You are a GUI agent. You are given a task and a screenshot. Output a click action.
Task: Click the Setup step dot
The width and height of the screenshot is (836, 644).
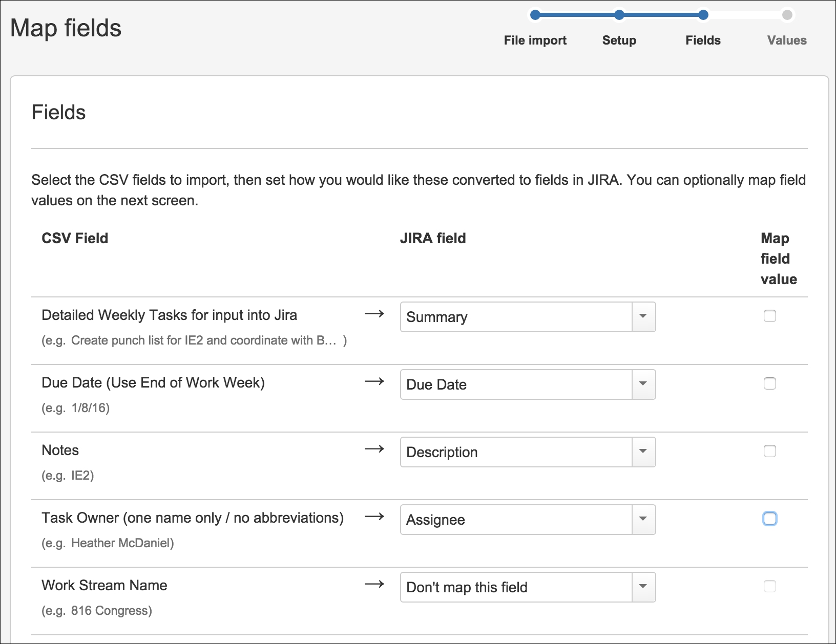pyautogui.click(x=619, y=15)
